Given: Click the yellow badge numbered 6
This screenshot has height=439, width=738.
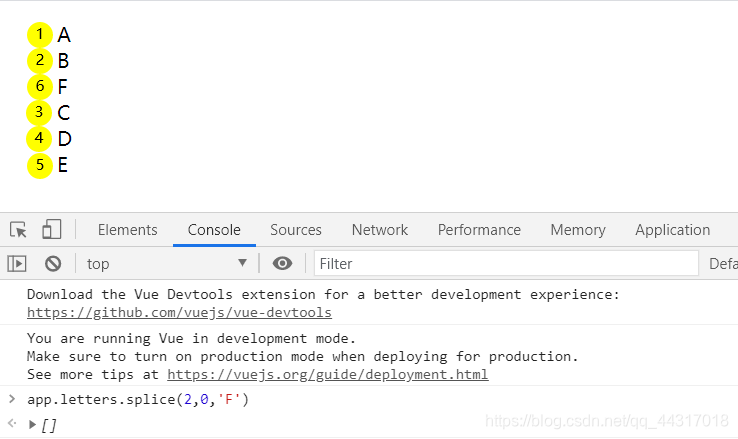Looking at the screenshot, I should tap(40, 87).
